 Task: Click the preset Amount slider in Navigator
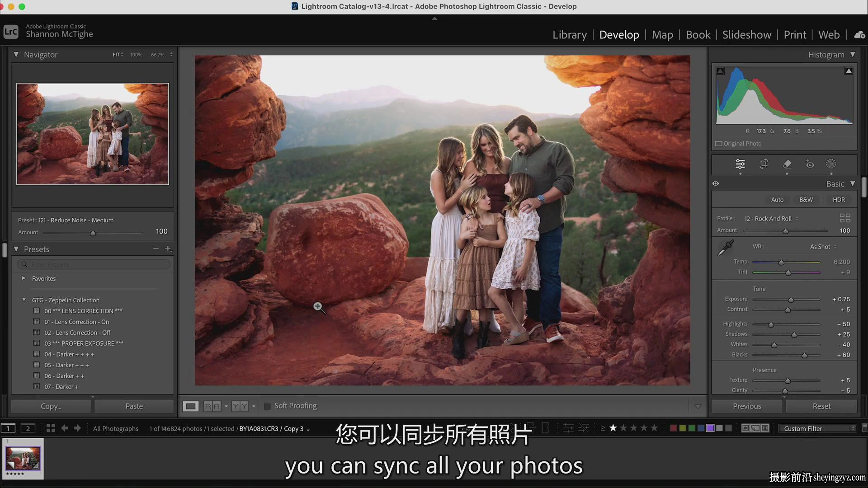pyautogui.click(x=93, y=233)
